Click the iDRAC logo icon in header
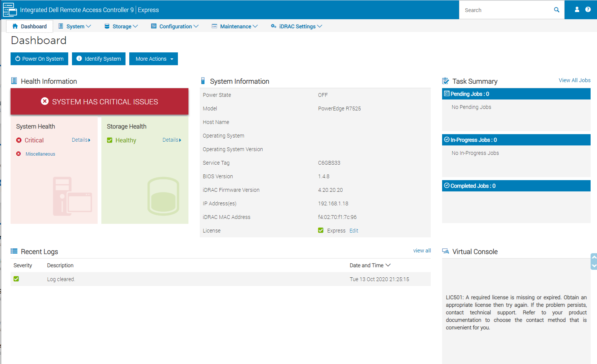This screenshot has height=364, width=597. tap(10, 10)
